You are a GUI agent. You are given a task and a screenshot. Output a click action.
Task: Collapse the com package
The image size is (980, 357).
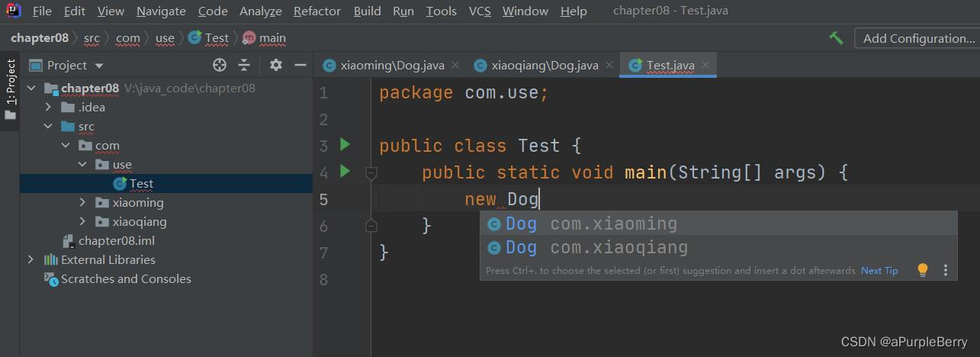[x=66, y=146]
